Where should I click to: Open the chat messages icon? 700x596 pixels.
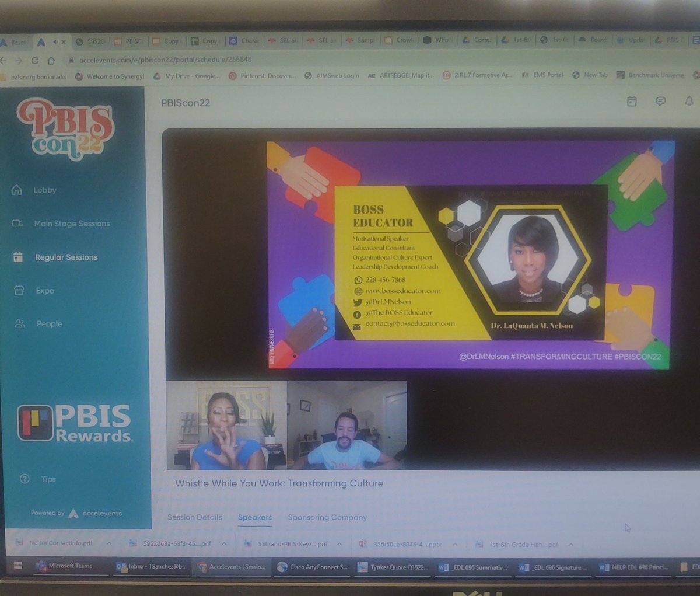(660, 102)
